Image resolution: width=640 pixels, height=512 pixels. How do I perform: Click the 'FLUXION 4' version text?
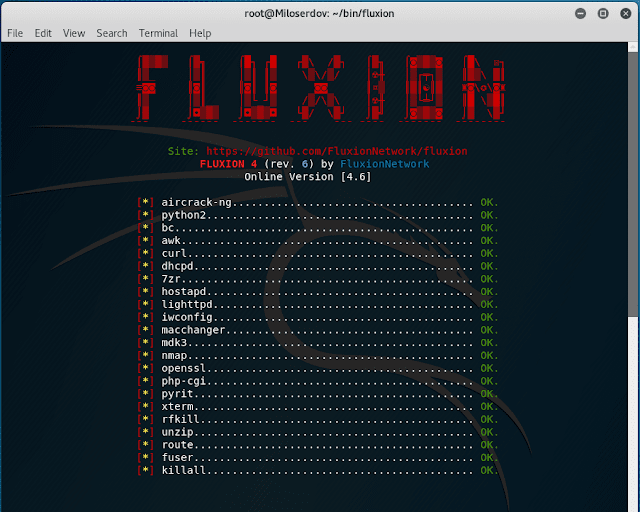coord(229,164)
